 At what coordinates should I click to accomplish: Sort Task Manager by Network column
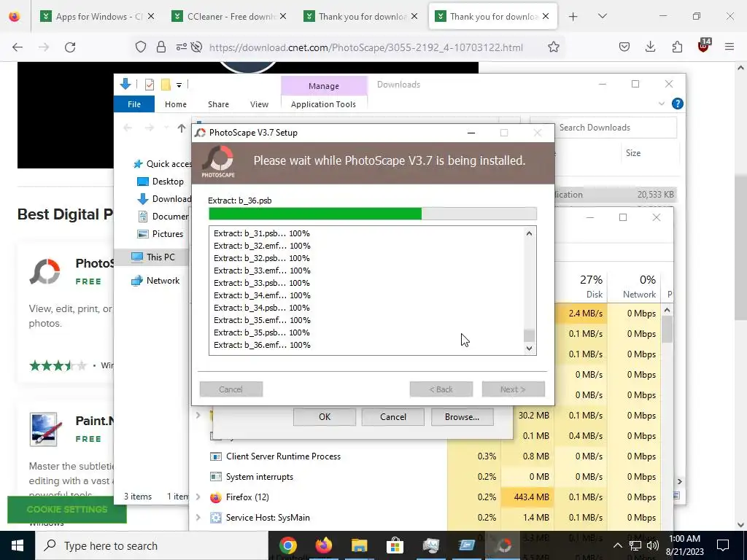click(634, 286)
